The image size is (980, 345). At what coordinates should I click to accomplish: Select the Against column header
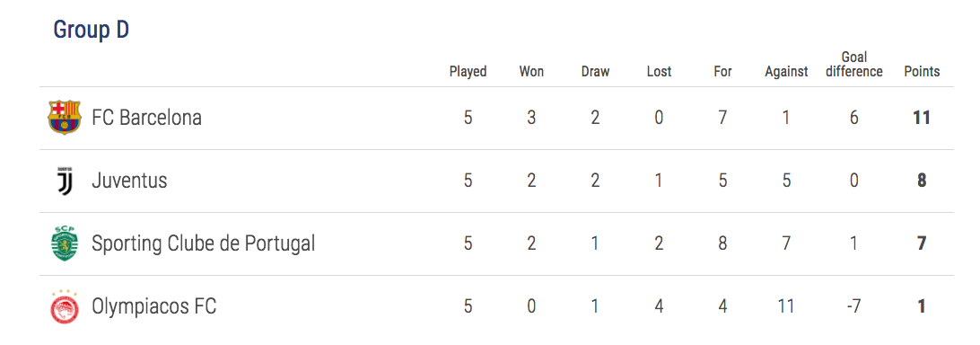786,71
